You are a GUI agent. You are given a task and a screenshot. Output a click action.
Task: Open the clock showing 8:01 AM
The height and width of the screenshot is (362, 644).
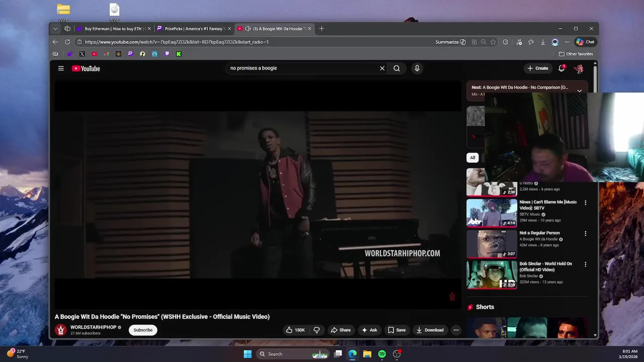[630, 354]
